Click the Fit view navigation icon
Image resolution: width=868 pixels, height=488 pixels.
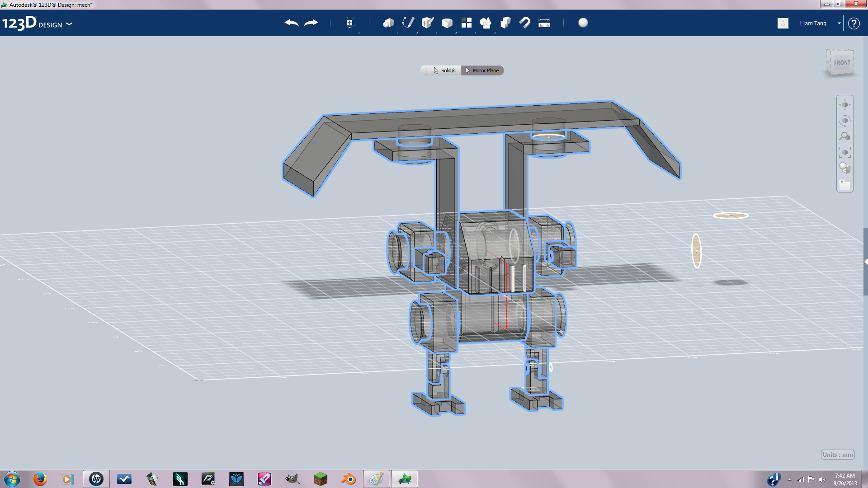pyautogui.click(x=844, y=152)
